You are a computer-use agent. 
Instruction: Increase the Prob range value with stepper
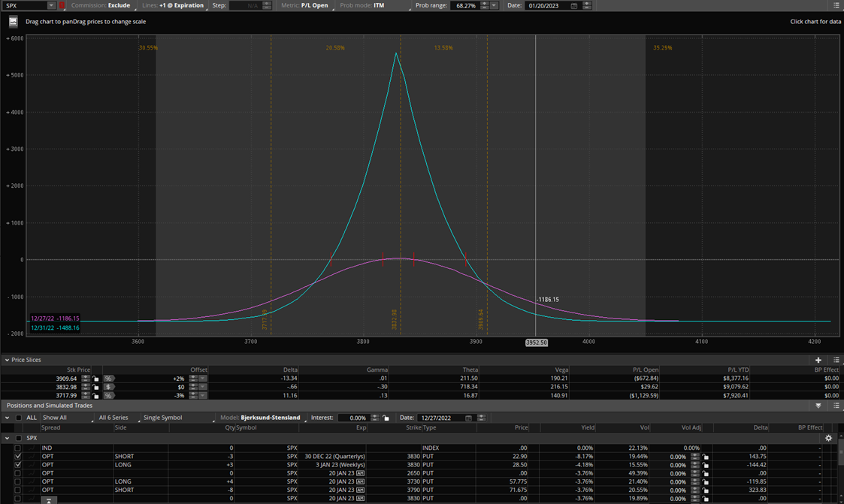coord(484,4)
